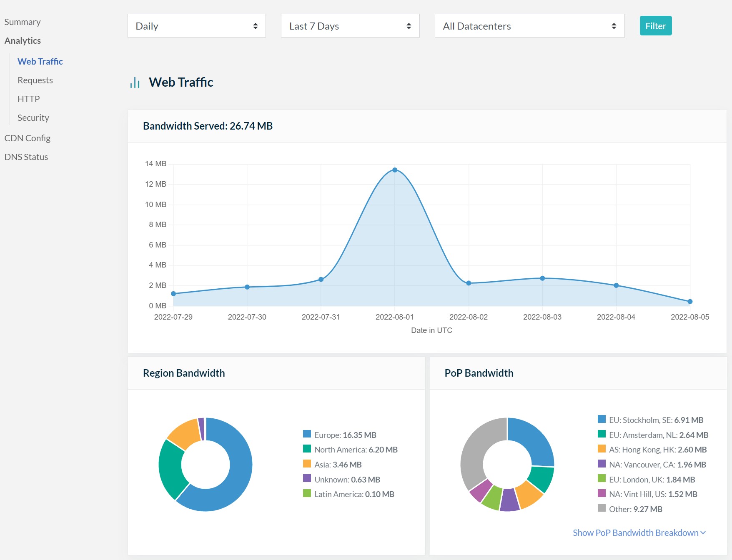
Task: Open Summary in the sidebar
Action: (x=23, y=22)
